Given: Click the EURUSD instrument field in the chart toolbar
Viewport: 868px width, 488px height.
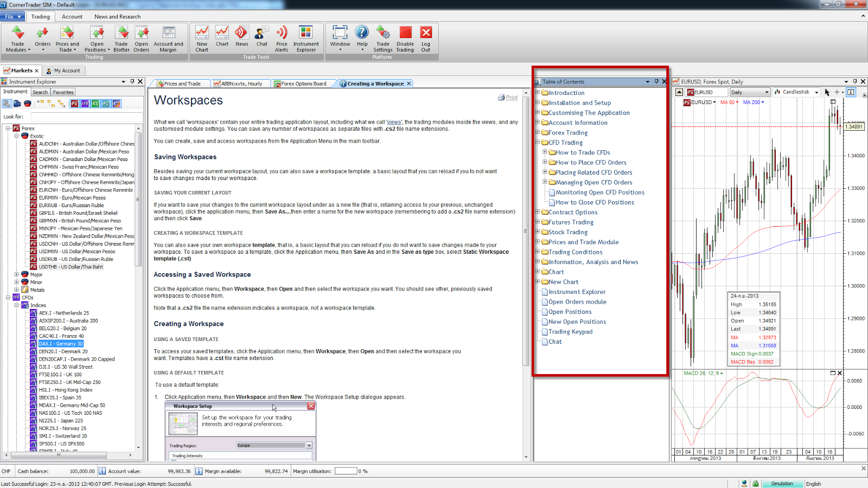Looking at the screenshot, I should [706, 92].
